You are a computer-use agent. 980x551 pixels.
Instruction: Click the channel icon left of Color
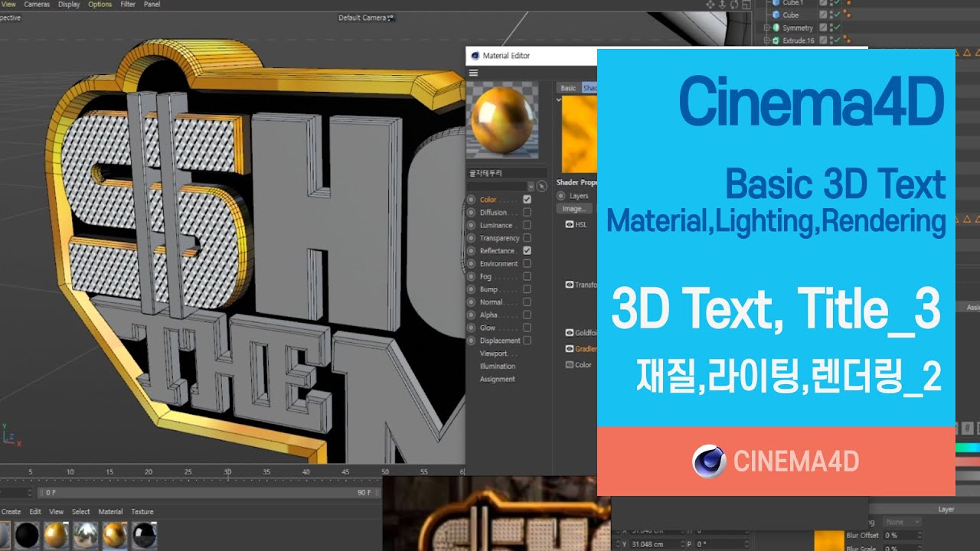[x=472, y=200]
